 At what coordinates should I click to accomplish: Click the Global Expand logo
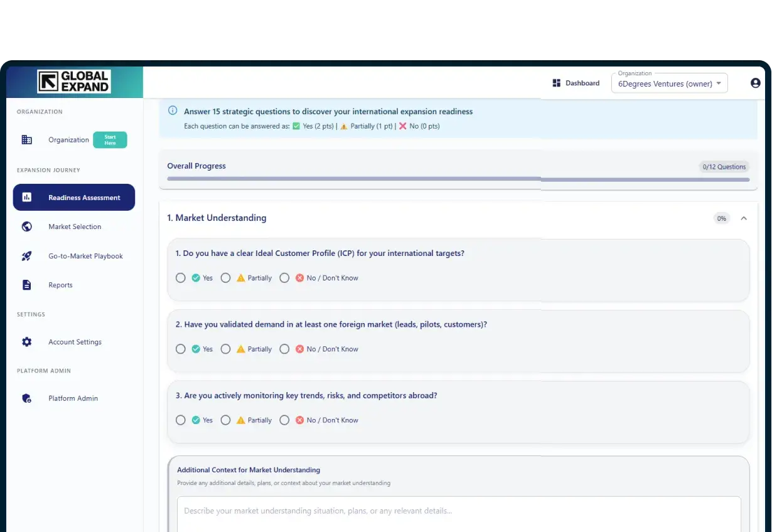[x=74, y=82]
